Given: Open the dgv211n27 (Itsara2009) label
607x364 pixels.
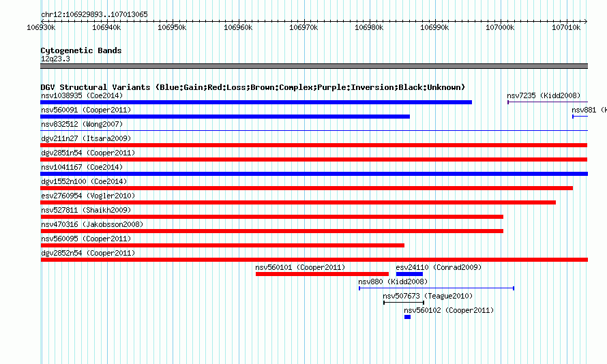Looking at the screenshot, I should coord(86,138).
